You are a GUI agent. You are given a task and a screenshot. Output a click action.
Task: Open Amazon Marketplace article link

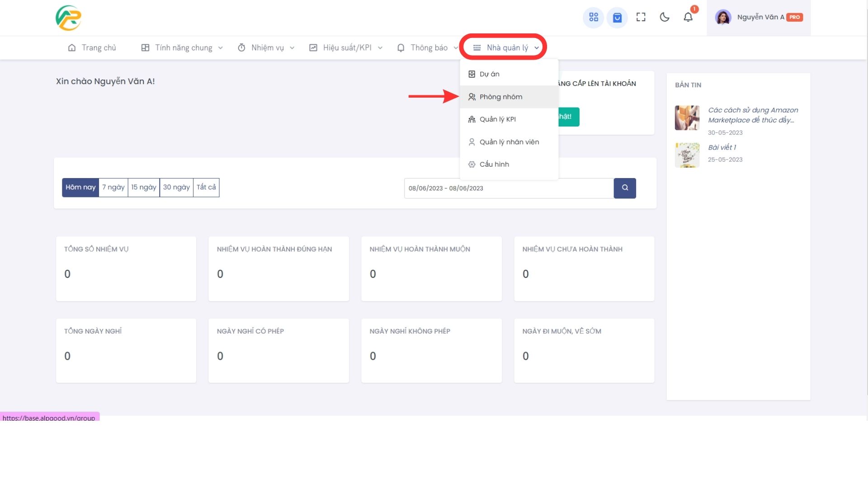(x=753, y=115)
